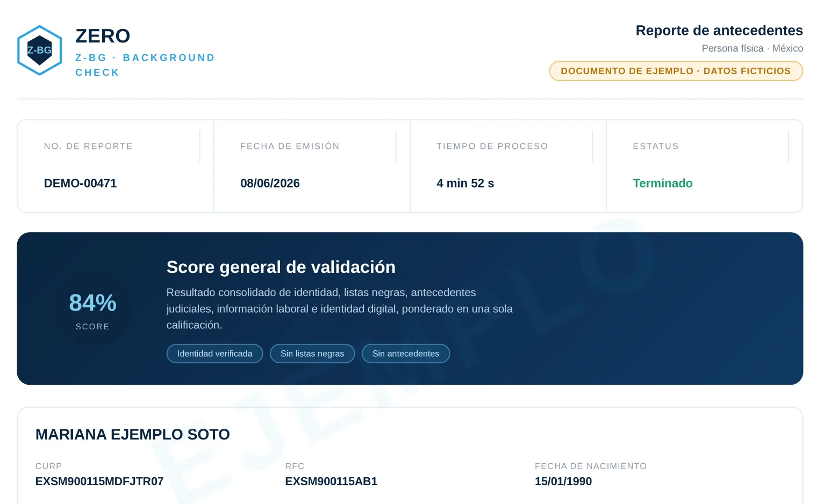Click the NO. DE REPORTE label
Viewport: 831px width, 504px height.
[88, 146]
